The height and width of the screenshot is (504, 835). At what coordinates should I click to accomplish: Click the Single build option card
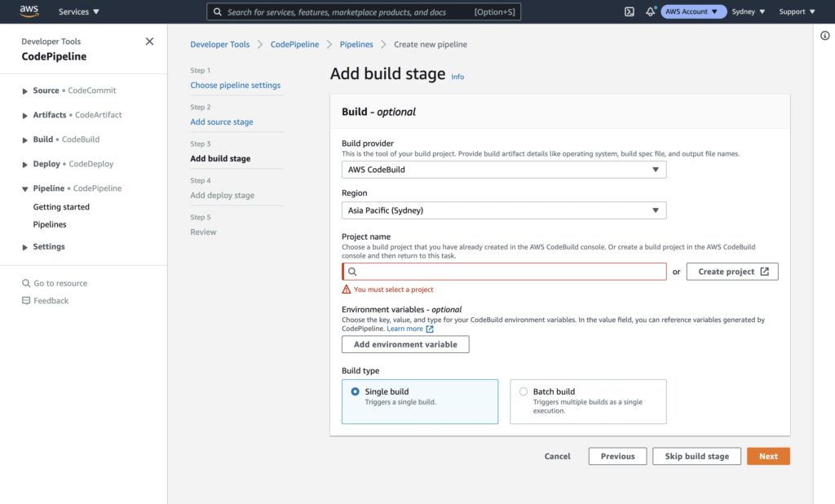tap(420, 402)
